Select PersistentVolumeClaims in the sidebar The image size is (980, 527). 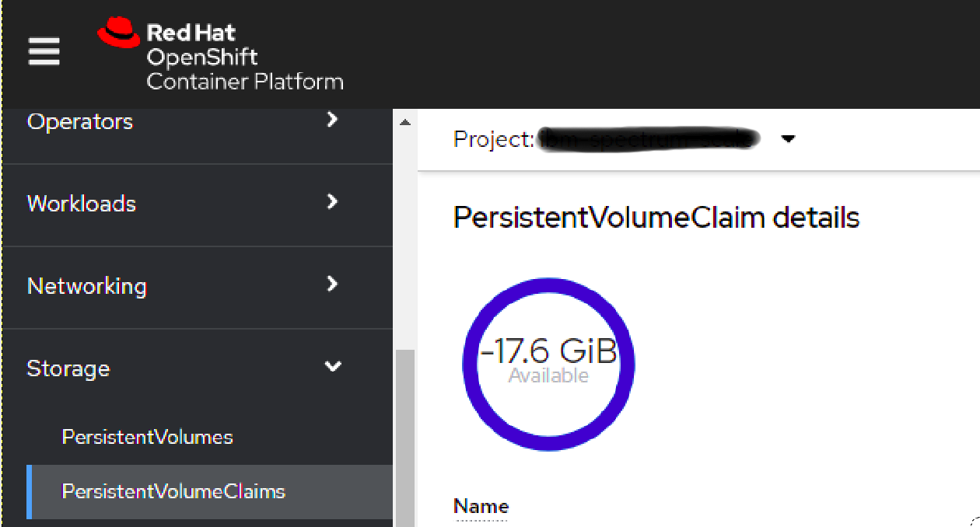pos(173,491)
